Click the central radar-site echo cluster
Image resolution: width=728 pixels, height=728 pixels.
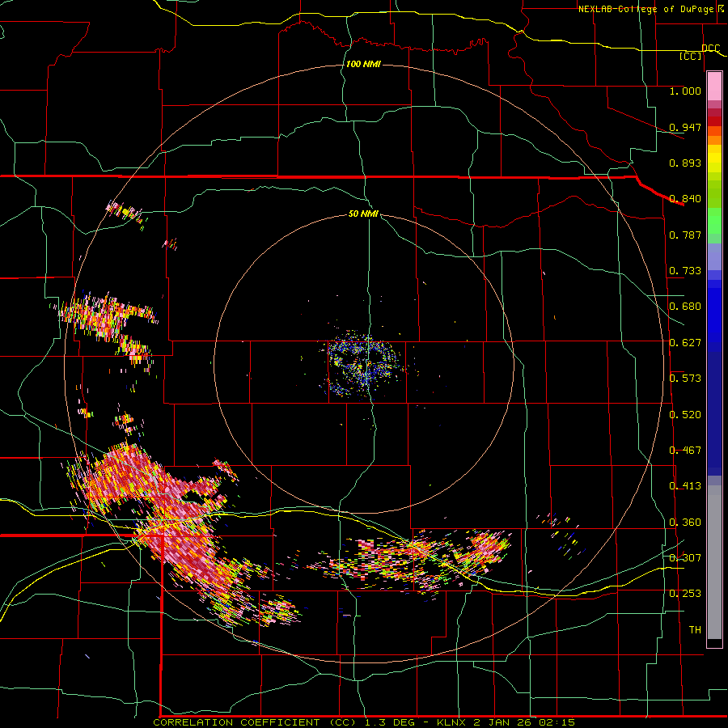point(362,365)
